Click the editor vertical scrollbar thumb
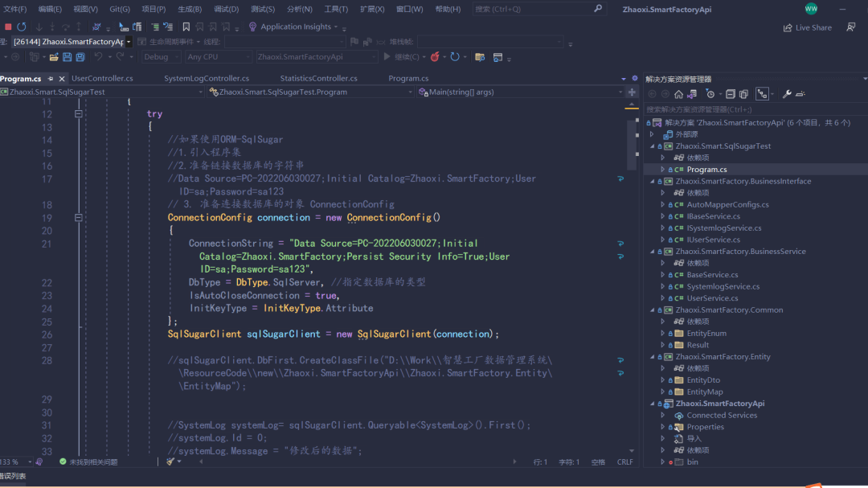The height and width of the screenshot is (488, 868). (632, 146)
